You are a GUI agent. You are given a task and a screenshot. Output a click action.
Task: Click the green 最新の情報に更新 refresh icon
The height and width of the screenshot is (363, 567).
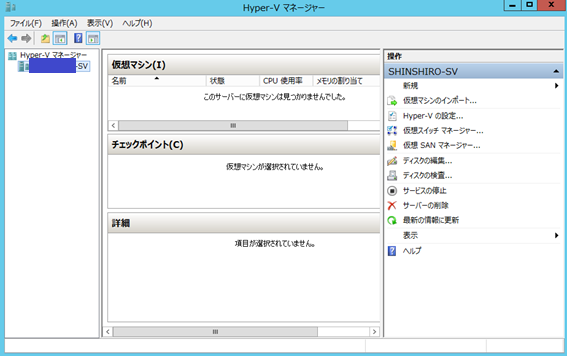[x=392, y=220]
